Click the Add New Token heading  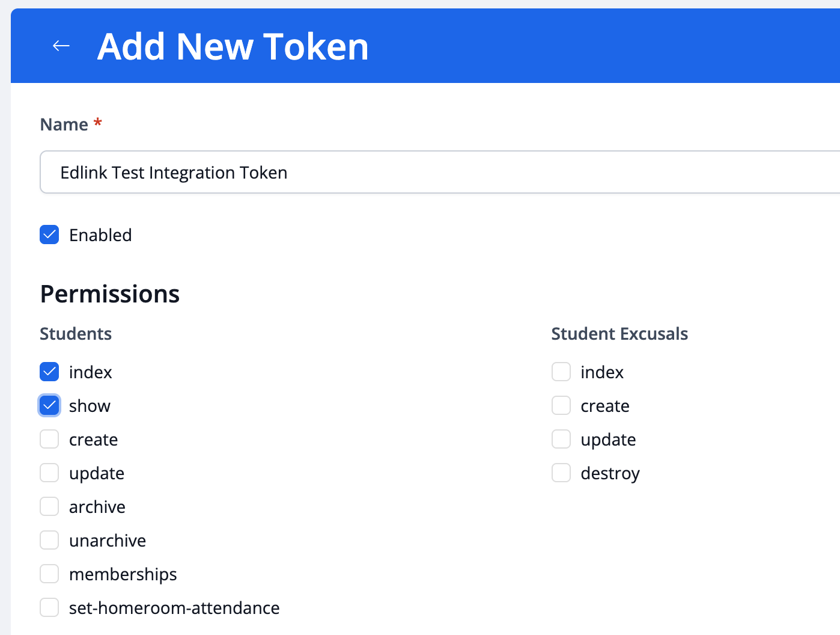click(233, 47)
